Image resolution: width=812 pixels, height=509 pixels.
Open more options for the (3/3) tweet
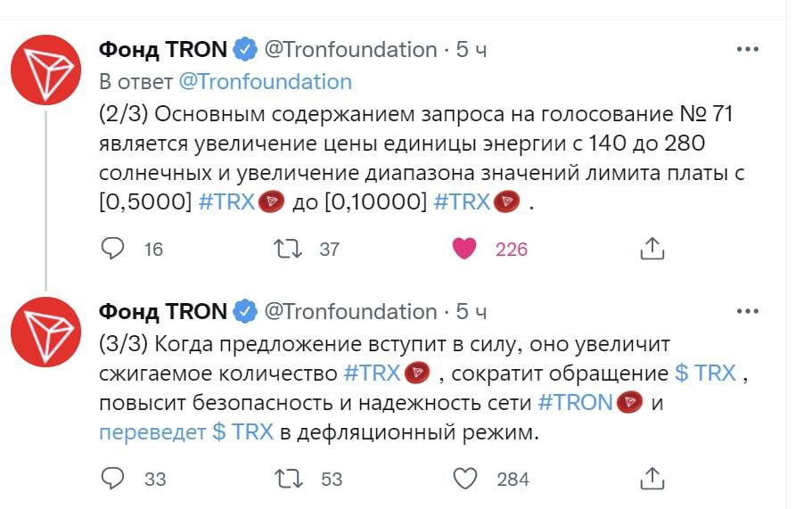pyautogui.click(x=747, y=311)
